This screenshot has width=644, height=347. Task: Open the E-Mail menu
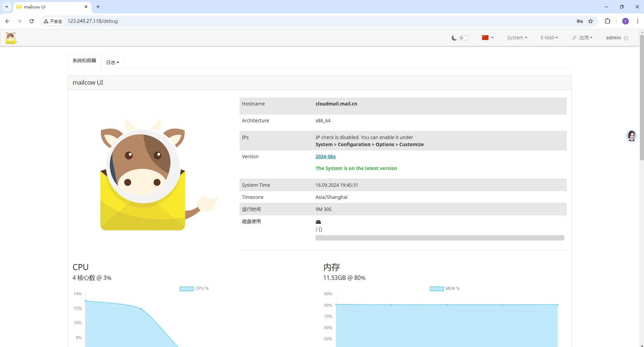[x=549, y=38]
